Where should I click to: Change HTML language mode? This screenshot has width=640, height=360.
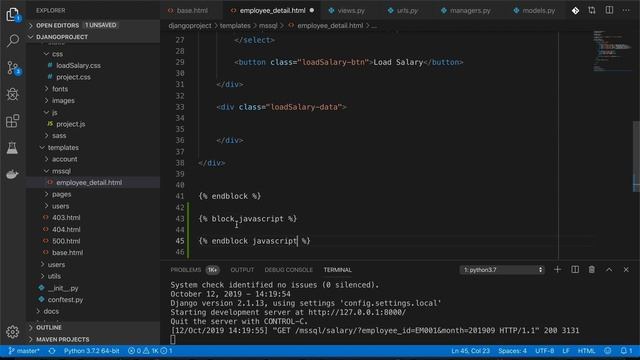(x=586, y=351)
